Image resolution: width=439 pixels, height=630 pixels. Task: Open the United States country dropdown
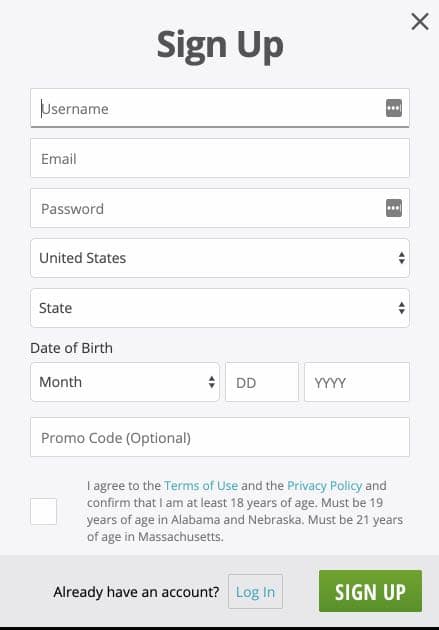(x=220, y=258)
